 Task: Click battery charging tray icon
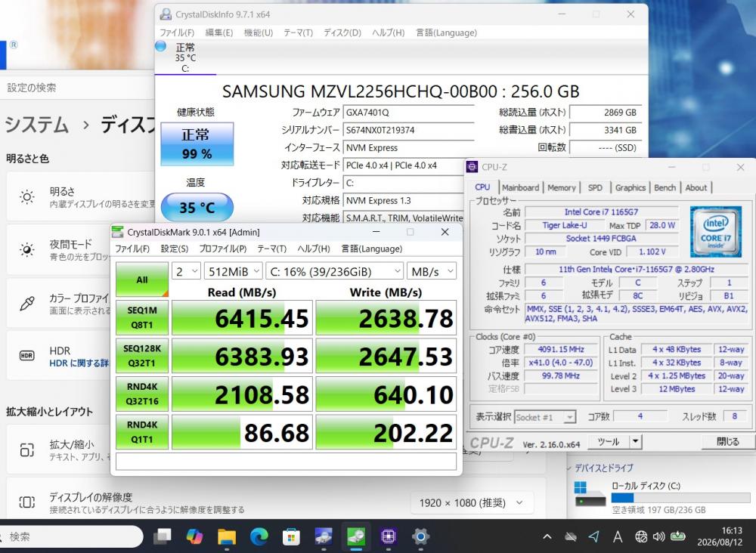pyautogui.click(x=678, y=536)
